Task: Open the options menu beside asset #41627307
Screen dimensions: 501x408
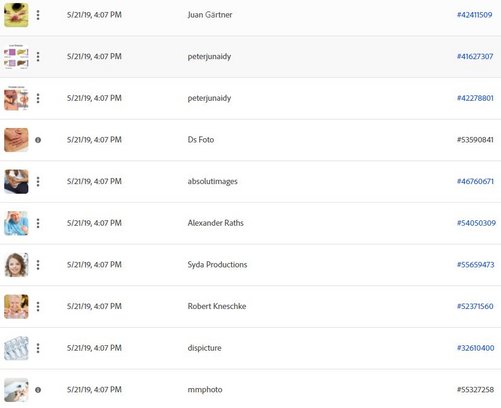Action: pos(38,57)
